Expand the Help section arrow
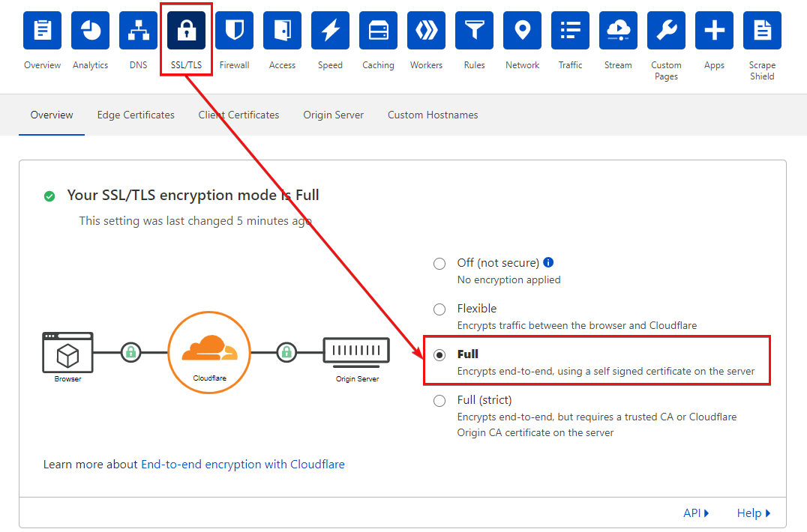This screenshot has height=532, width=807. tap(768, 513)
